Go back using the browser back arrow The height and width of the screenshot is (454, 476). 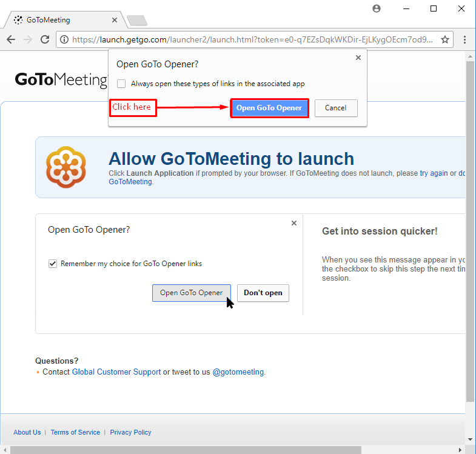pos(11,39)
